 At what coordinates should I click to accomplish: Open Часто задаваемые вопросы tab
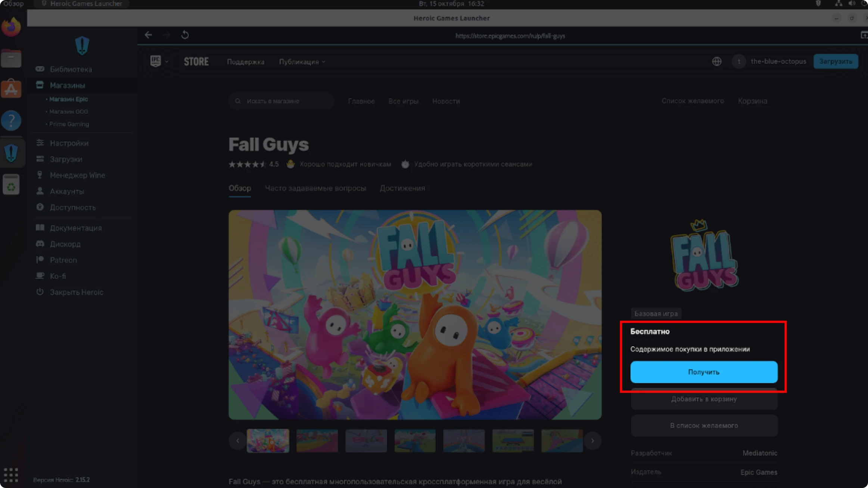315,188
